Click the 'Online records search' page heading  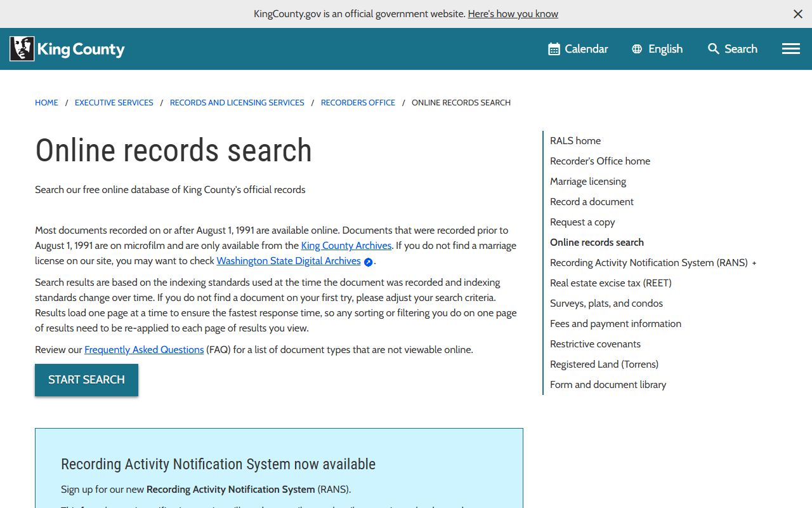173,150
